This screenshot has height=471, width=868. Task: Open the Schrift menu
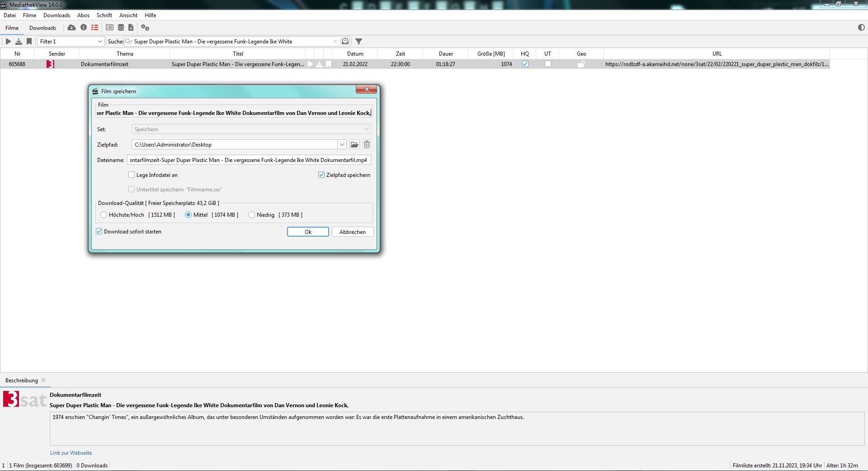point(104,15)
